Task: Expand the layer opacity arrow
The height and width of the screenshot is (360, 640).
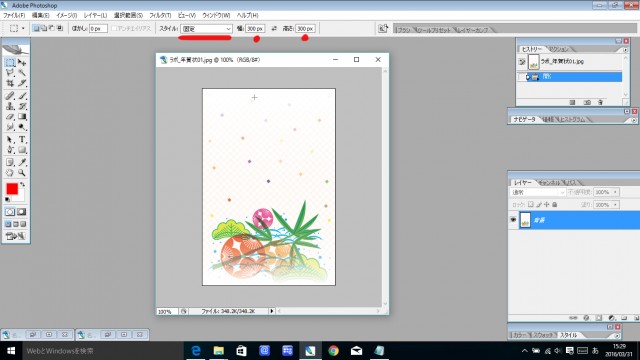Action: coord(615,192)
